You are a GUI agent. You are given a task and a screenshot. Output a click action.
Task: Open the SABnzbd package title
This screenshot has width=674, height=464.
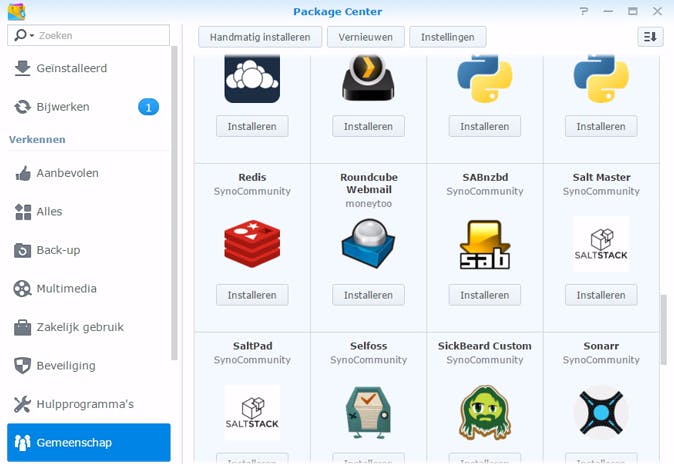pos(485,177)
